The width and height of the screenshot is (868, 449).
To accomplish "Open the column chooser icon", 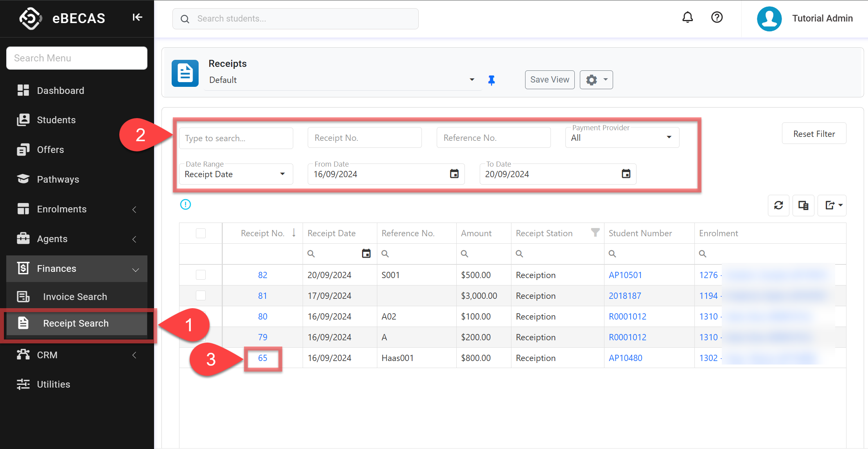I will tap(803, 205).
